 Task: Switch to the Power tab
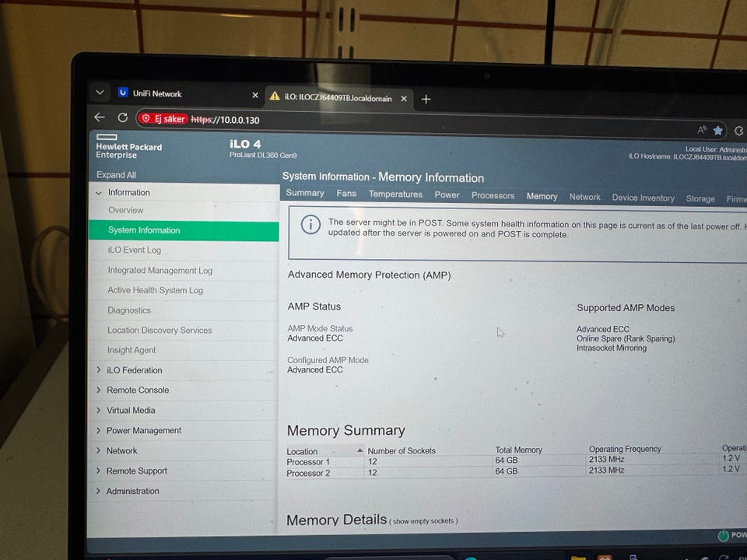point(447,194)
